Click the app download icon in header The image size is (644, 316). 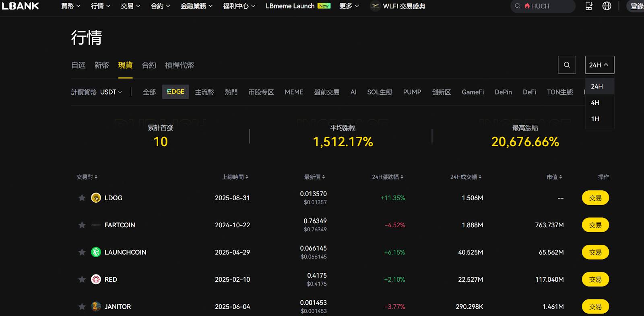pyautogui.click(x=589, y=6)
